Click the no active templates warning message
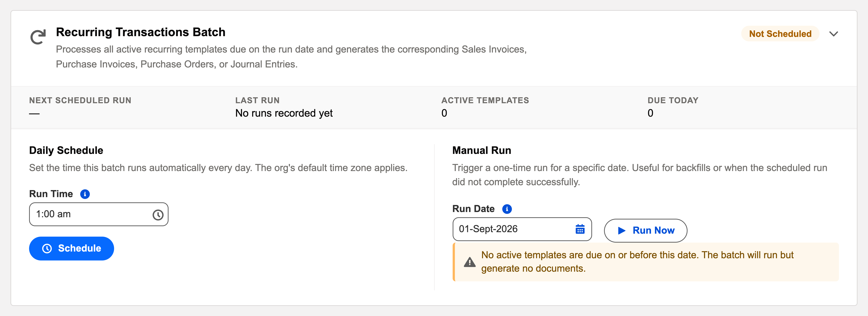868x316 pixels. pyautogui.click(x=637, y=262)
